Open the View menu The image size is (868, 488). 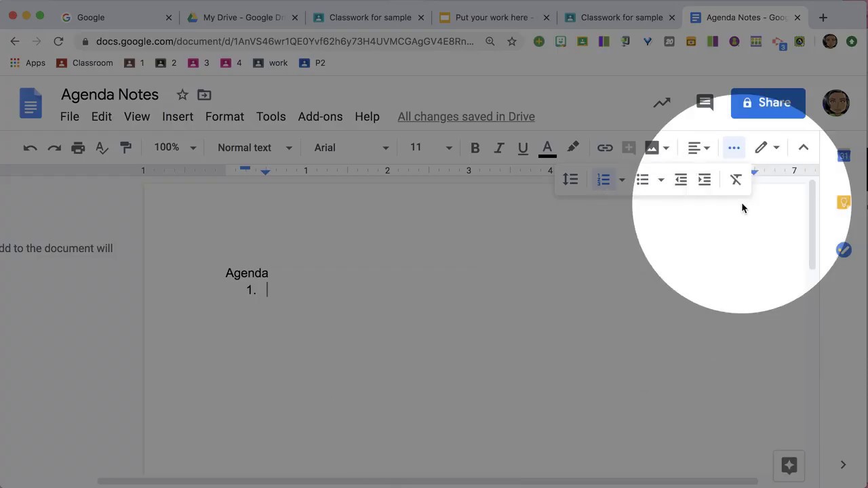[x=137, y=117]
